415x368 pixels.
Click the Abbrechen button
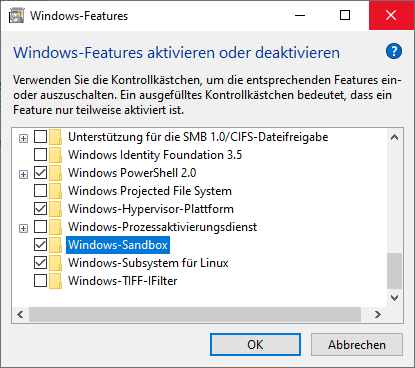point(357,345)
